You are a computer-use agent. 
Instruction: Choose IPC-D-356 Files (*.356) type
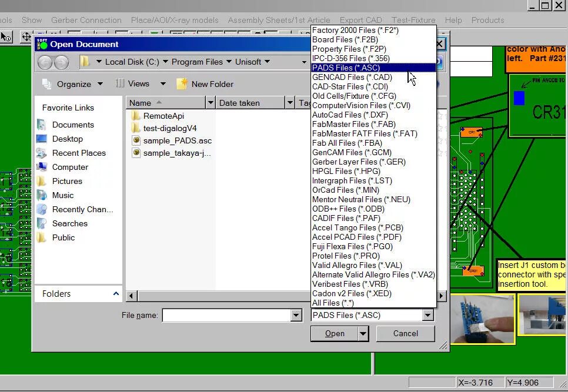[x=373, y=59]
